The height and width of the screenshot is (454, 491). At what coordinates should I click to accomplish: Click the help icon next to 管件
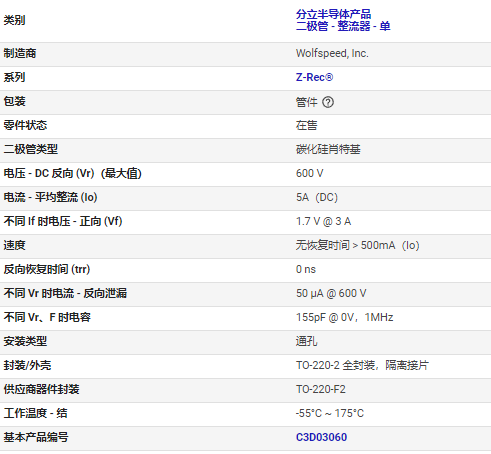[x=328, y=102]
